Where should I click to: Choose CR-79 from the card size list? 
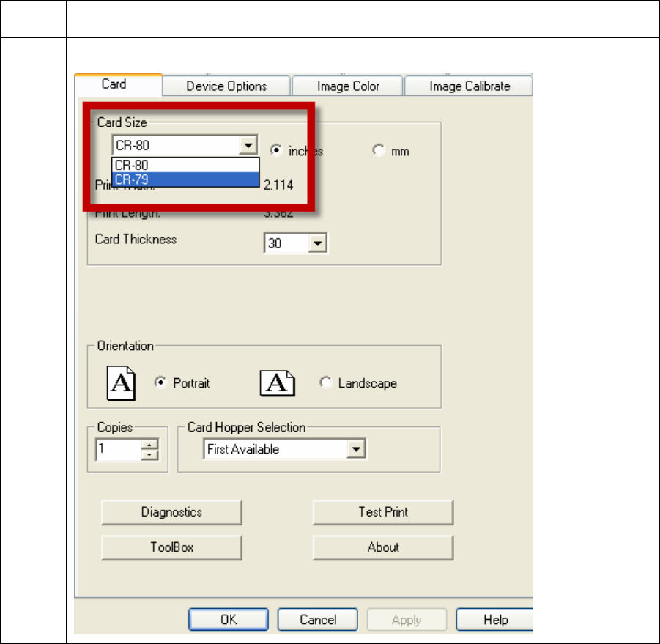(x=185, y=179)
